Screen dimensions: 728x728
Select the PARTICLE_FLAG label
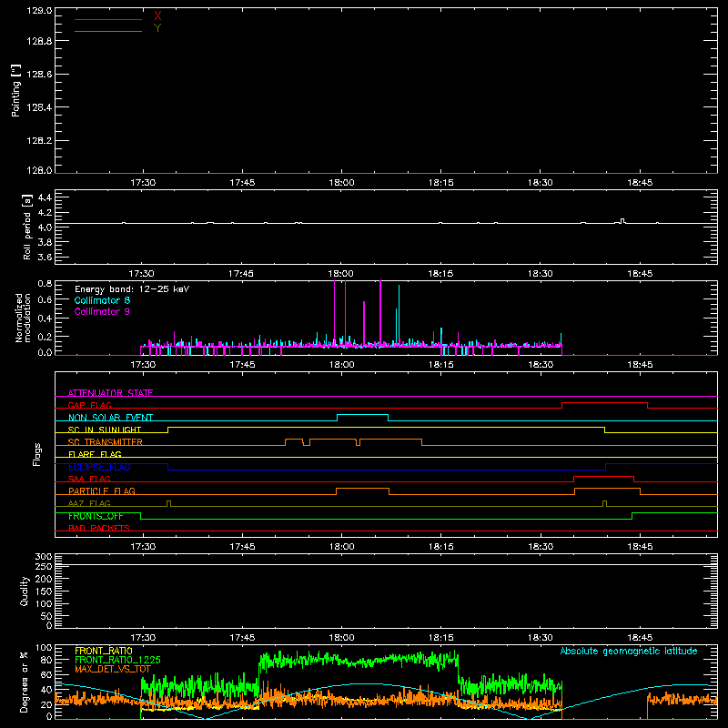[x=102, y=490]
